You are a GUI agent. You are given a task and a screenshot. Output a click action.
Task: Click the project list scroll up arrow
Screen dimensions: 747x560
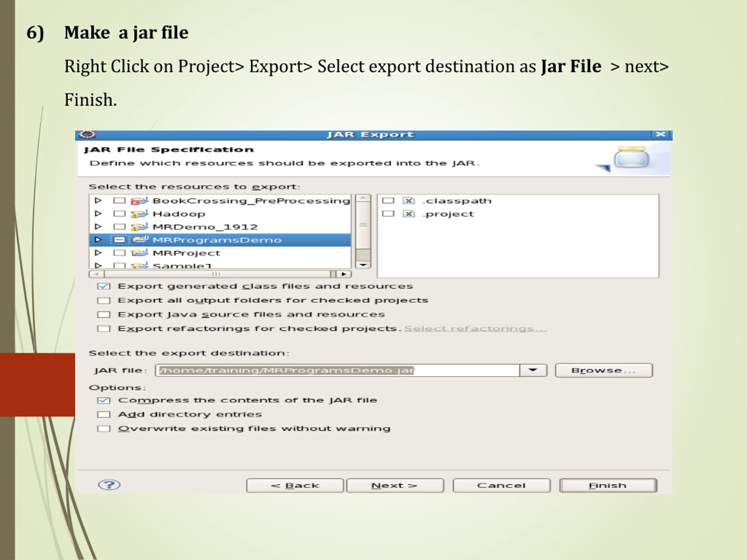tap(363, 198)
